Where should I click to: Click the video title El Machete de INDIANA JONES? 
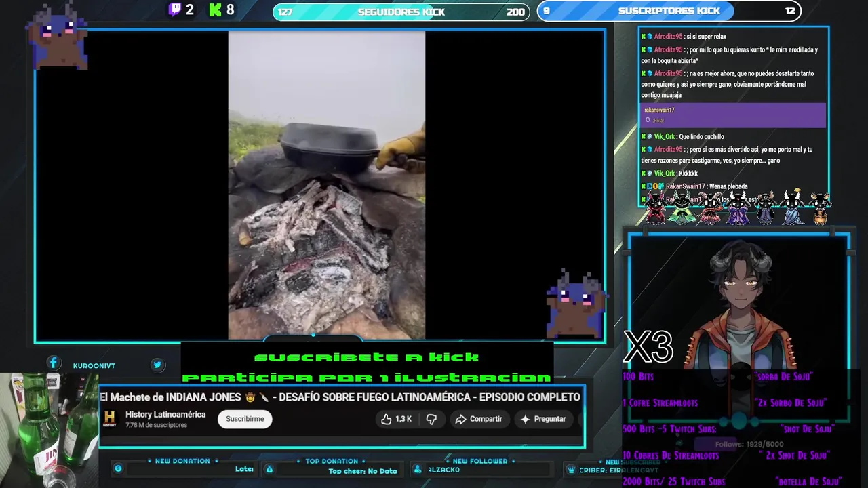(340, 396)
